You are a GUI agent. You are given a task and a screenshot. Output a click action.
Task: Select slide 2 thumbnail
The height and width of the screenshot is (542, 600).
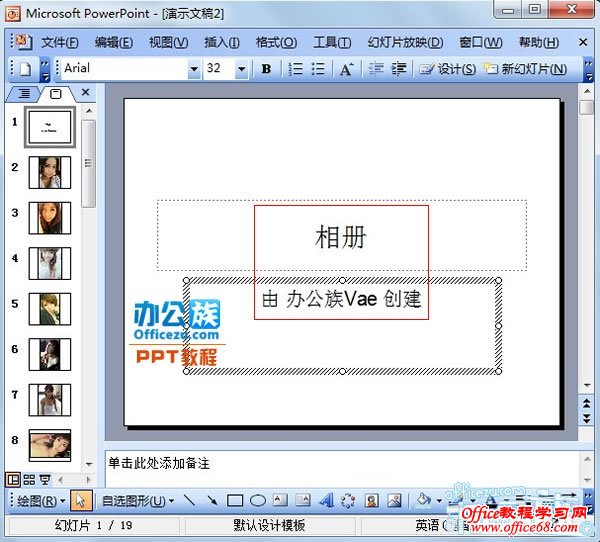pyautogui.click(x=50, y=172)
